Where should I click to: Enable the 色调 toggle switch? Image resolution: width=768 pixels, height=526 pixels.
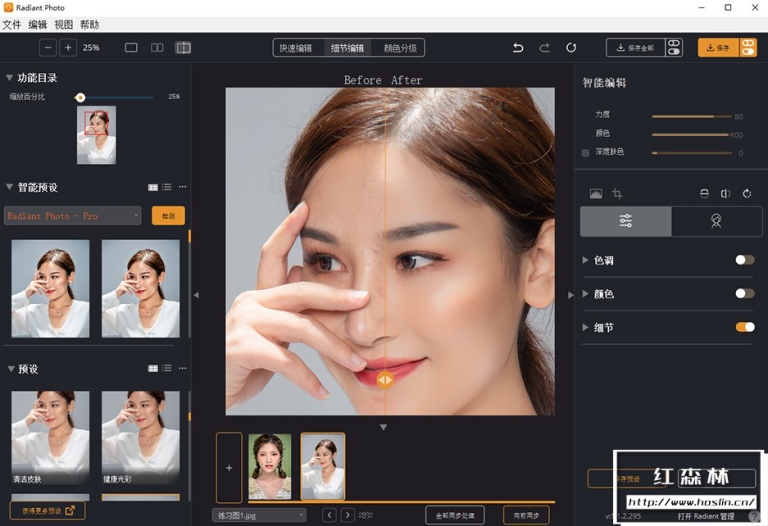tap(744, 260)
